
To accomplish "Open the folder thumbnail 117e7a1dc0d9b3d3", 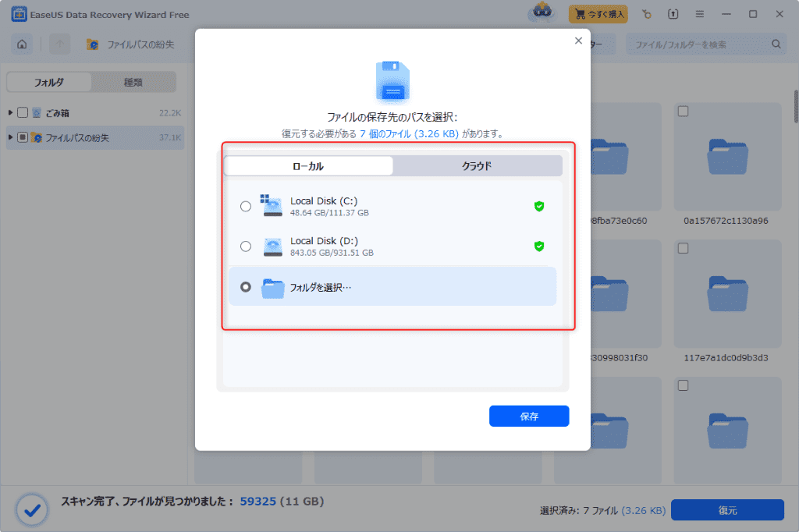I will coord(727,294).
